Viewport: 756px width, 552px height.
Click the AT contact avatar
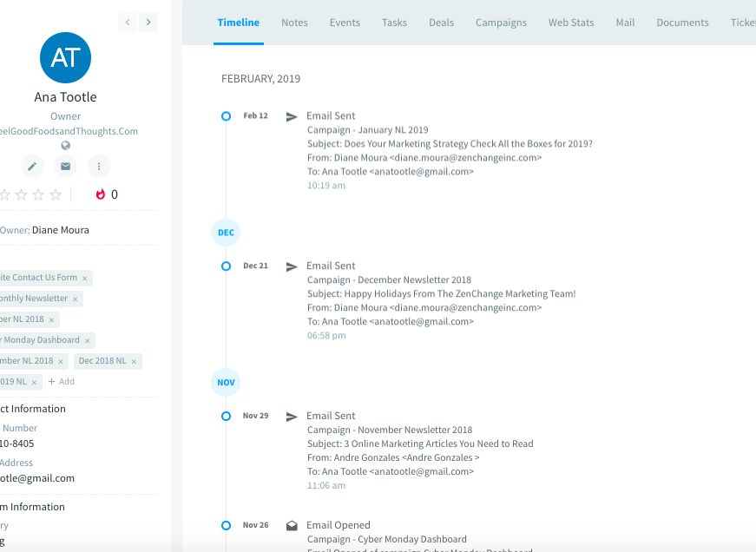[66, 58]
